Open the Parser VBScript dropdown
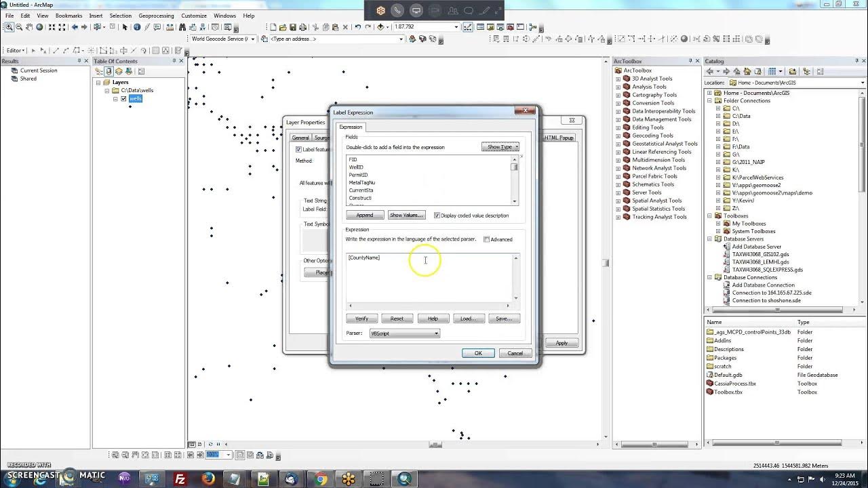Viewport: 868px width, 488px height. pos(405,333)
